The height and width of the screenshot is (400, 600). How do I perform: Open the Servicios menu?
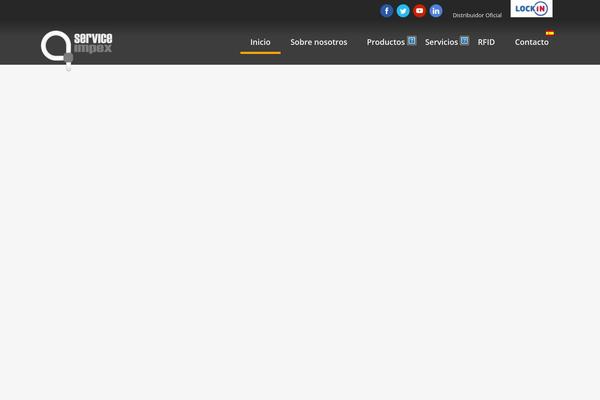pyautogui.click(x=441, y=42)
